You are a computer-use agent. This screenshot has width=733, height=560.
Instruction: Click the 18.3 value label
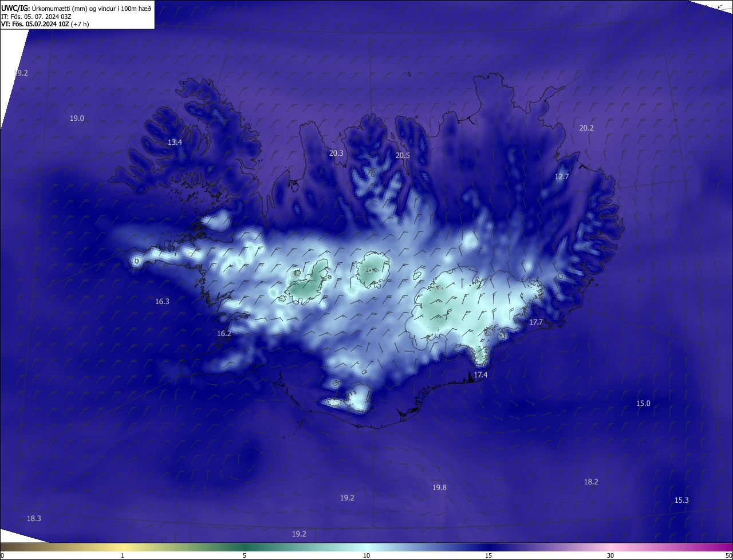coord(34,518)
